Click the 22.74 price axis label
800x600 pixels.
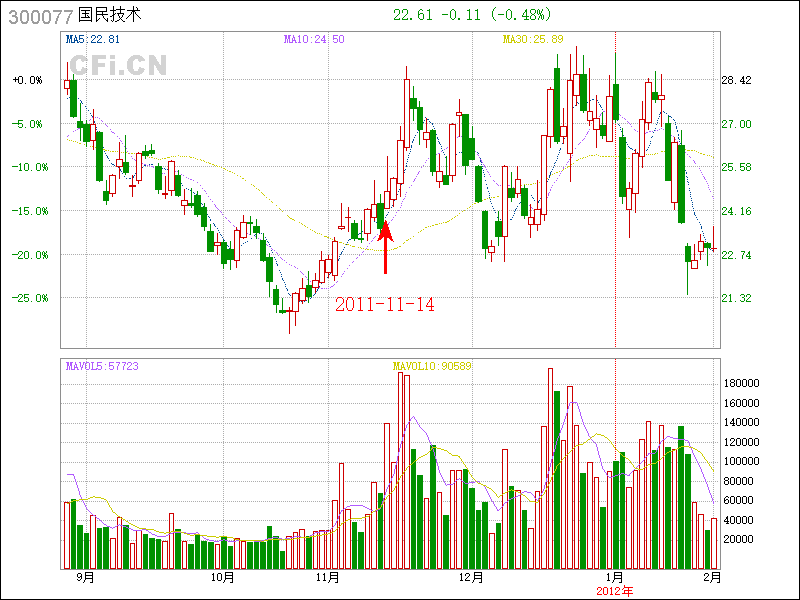[736, 255]
